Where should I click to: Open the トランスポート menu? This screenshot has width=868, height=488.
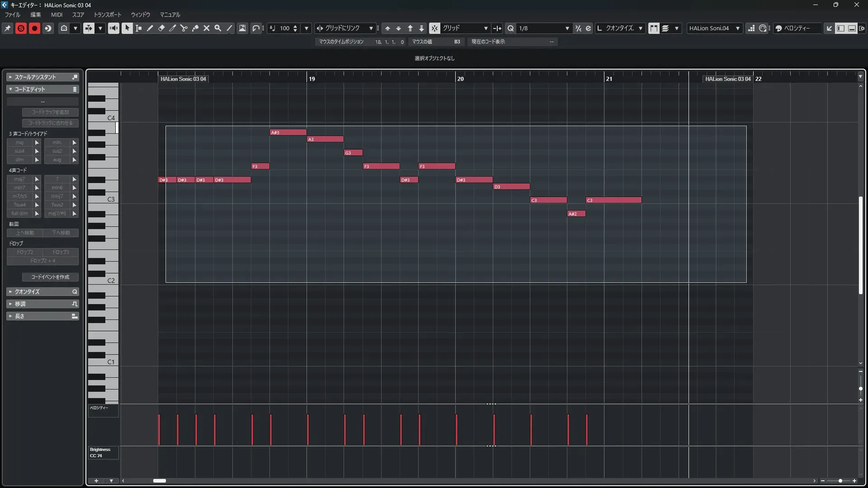coord(108,15)
